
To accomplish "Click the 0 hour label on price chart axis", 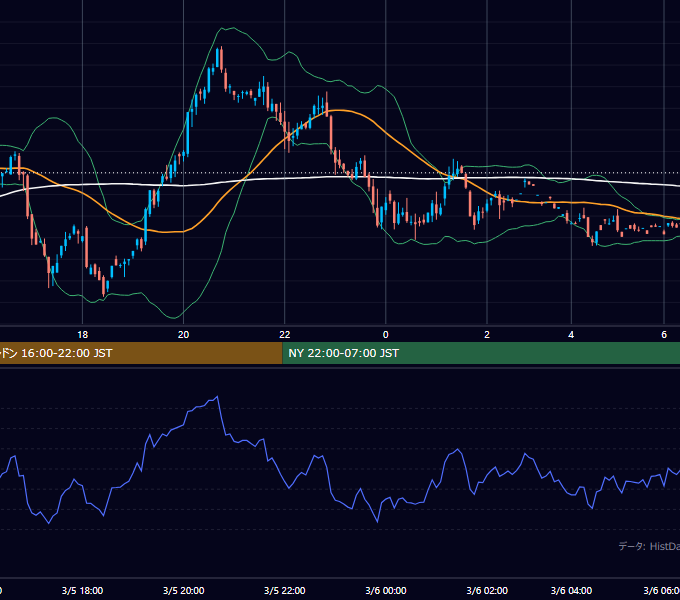I will tap(386, 335).
